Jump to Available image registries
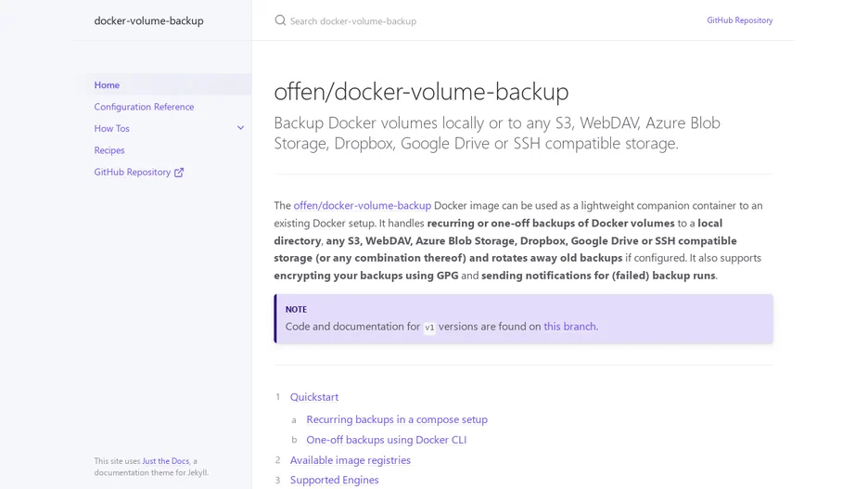Screen dimensions: 868x489 pyautogui.click(x=351, y=460)
